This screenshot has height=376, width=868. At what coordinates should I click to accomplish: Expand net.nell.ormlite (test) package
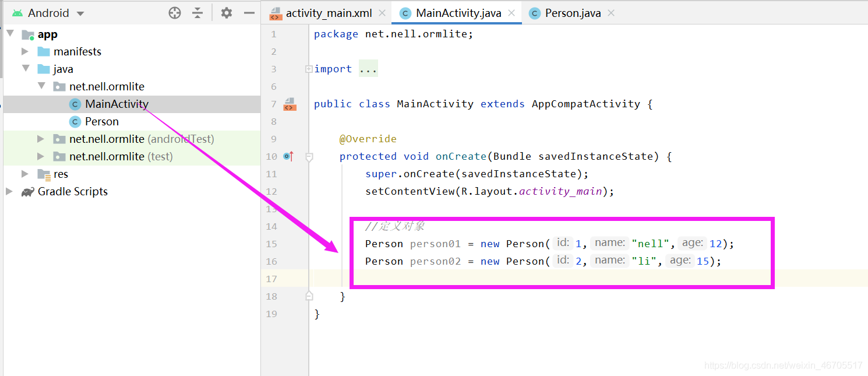click(41, 156)
